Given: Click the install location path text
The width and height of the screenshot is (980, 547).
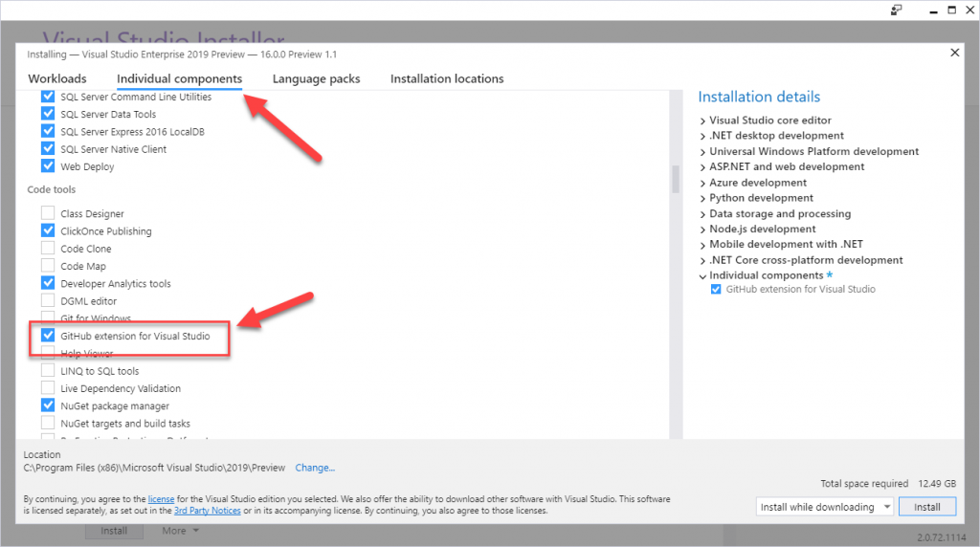Looking at the screenshot, I should [x=154, y=468].
